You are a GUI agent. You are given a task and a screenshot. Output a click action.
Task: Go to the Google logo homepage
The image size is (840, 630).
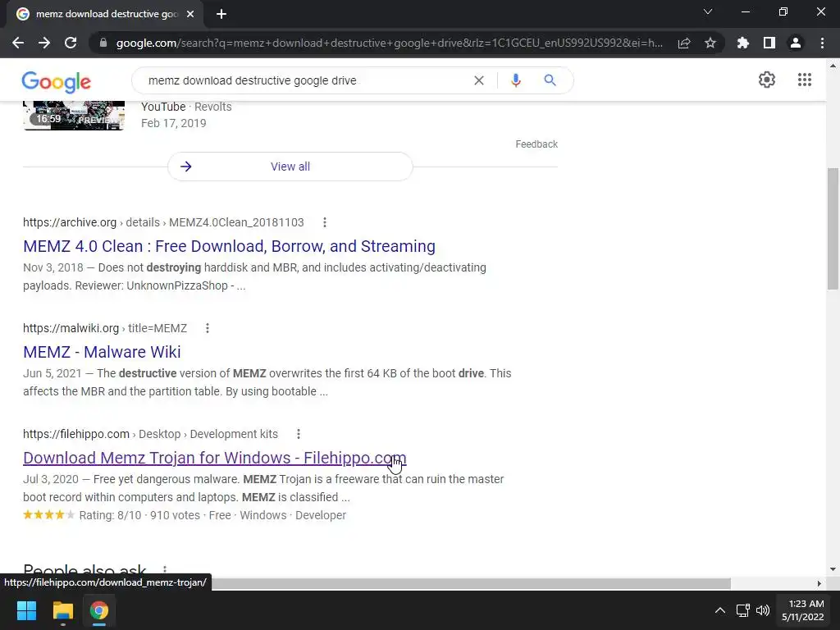57,82
